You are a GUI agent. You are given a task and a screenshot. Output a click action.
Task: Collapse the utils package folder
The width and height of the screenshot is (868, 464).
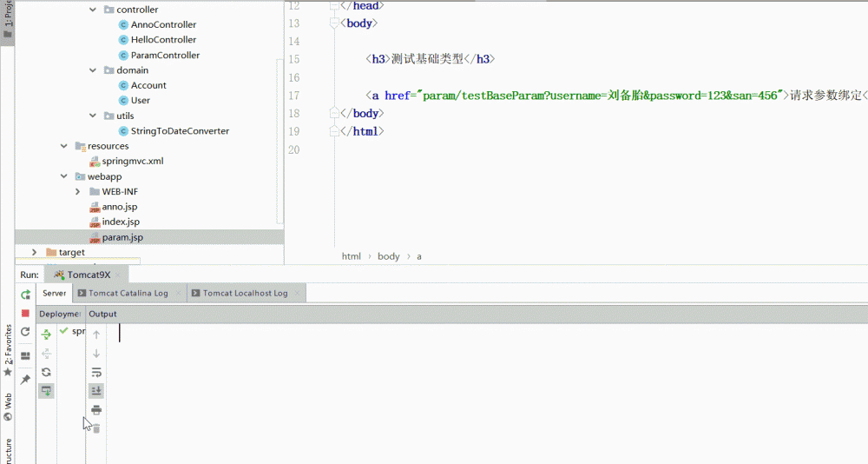(x=93, y=116)
